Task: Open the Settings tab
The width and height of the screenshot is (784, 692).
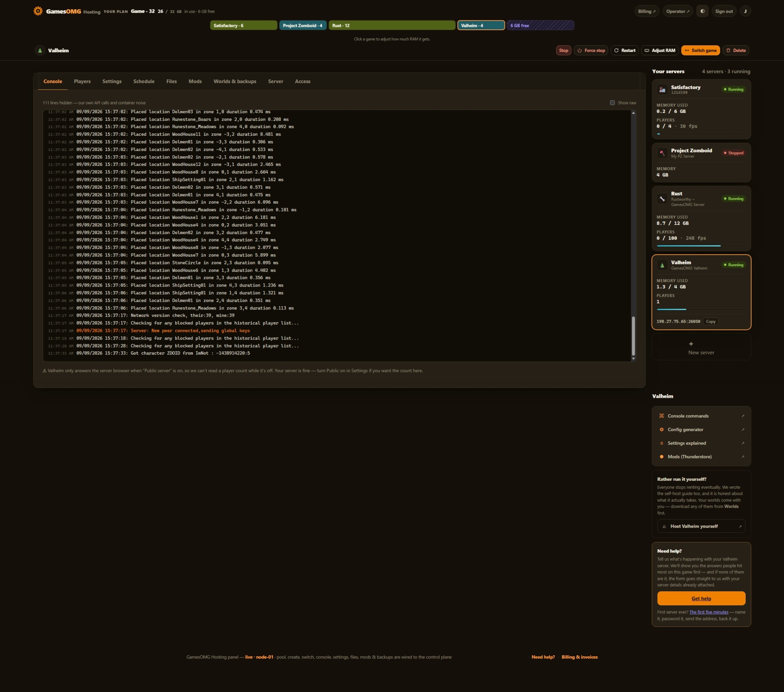Action: click(112, 81)
